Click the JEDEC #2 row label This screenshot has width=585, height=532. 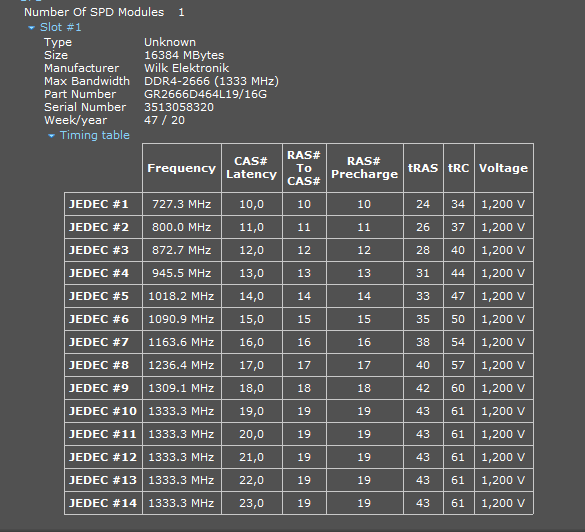[103, 227]
